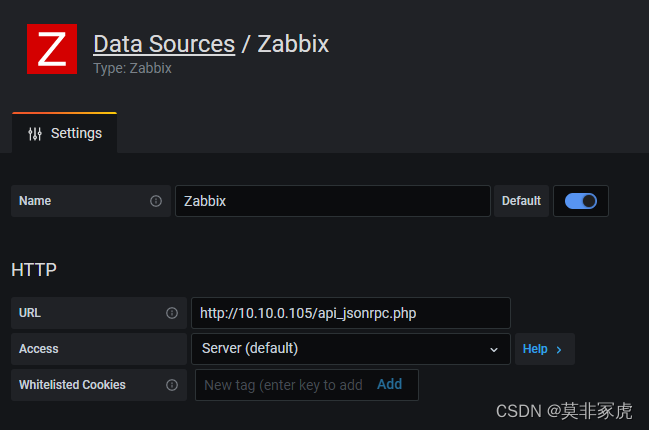Click the Name field label
The image size is (649, 430).
coord(35,201)
